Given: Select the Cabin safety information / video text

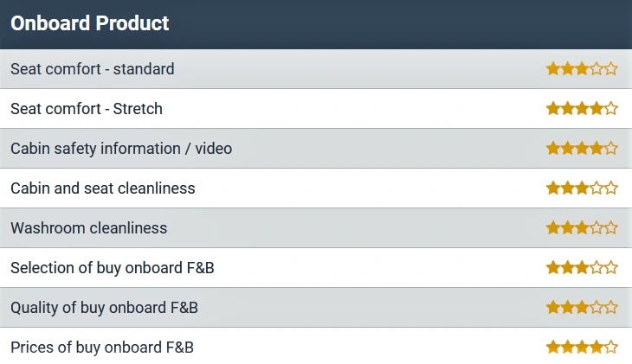Looking at the screenshot, I should tap(121, 149).
